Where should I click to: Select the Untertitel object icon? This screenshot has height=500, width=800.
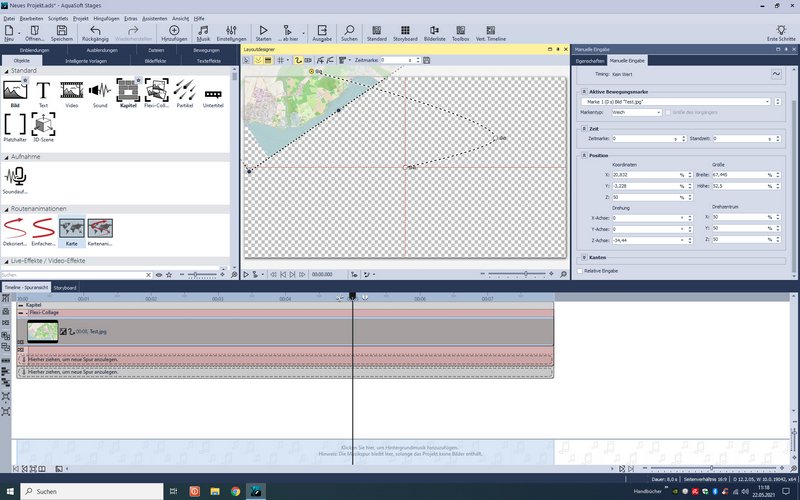click(213, 92)
